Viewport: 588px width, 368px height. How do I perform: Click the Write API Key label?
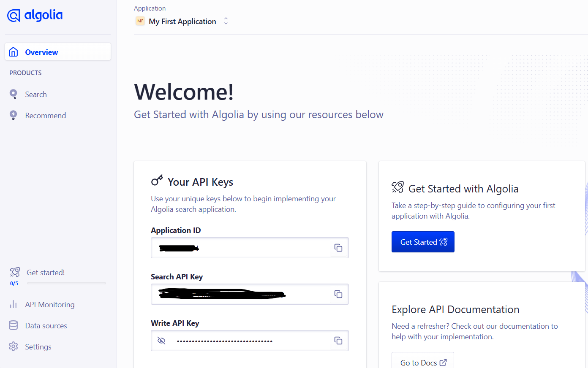(x=175, y=323)
